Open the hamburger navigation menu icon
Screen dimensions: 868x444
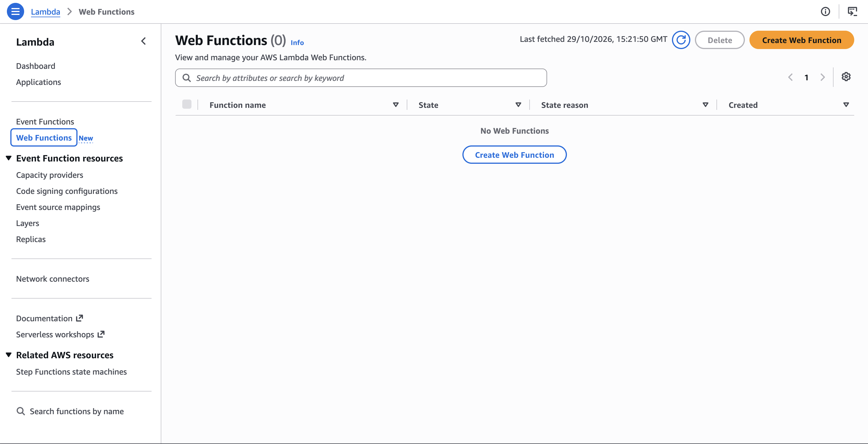click(15, 11)
